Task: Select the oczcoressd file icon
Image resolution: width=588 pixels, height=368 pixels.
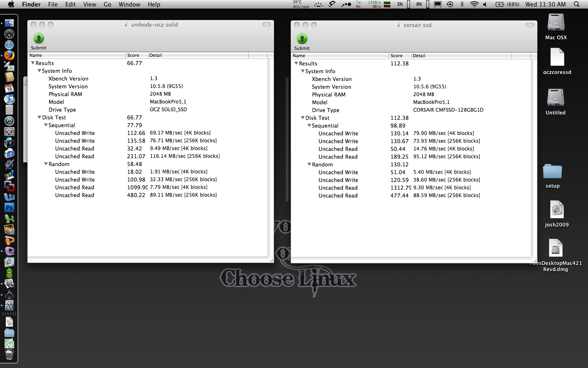Action: click(x=557, y=57)
